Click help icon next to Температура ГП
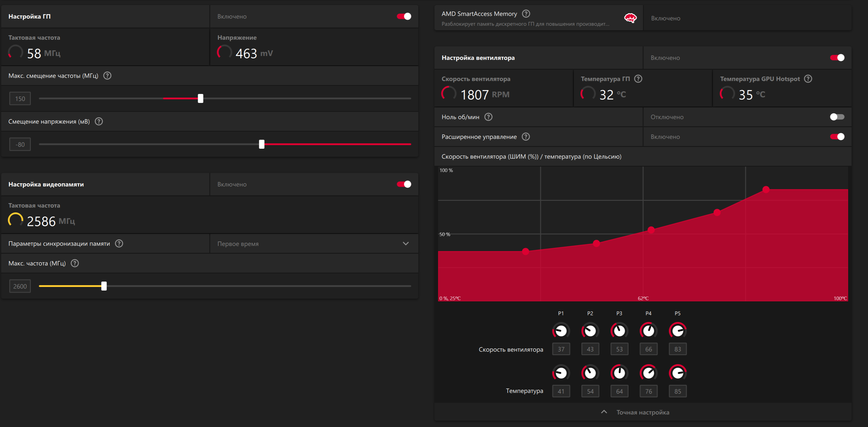 638,79
